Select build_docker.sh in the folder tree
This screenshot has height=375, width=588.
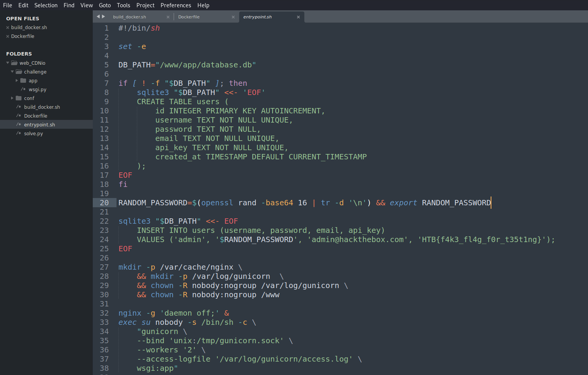pyautogui.click(x=42, y=107)
